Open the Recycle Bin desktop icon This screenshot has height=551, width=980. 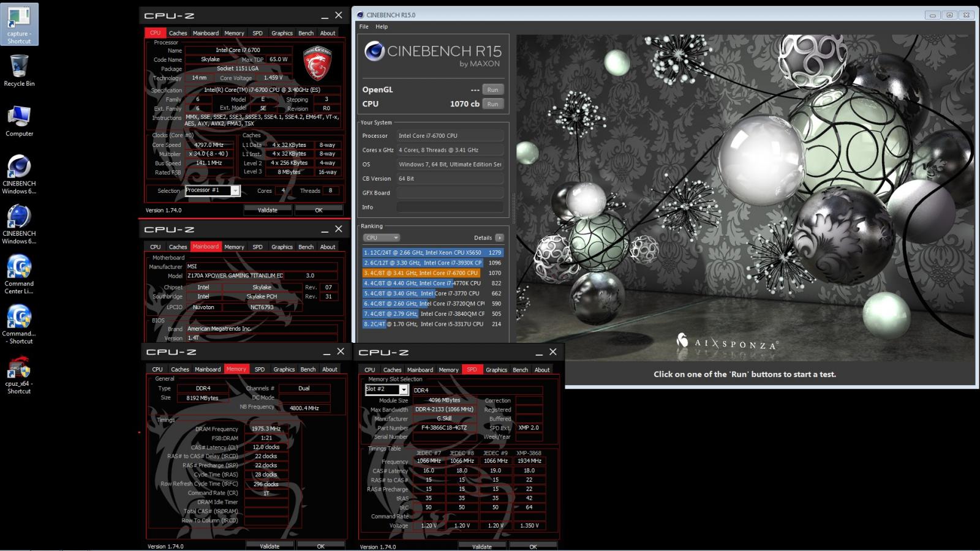pos(19,70)
